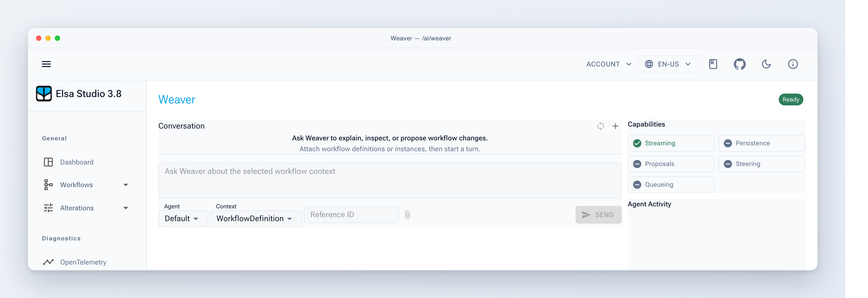Select the Proposals capability chip
The width and height of the screenshot is (868, 298).
pyautogui.click(x=671, y=164)
